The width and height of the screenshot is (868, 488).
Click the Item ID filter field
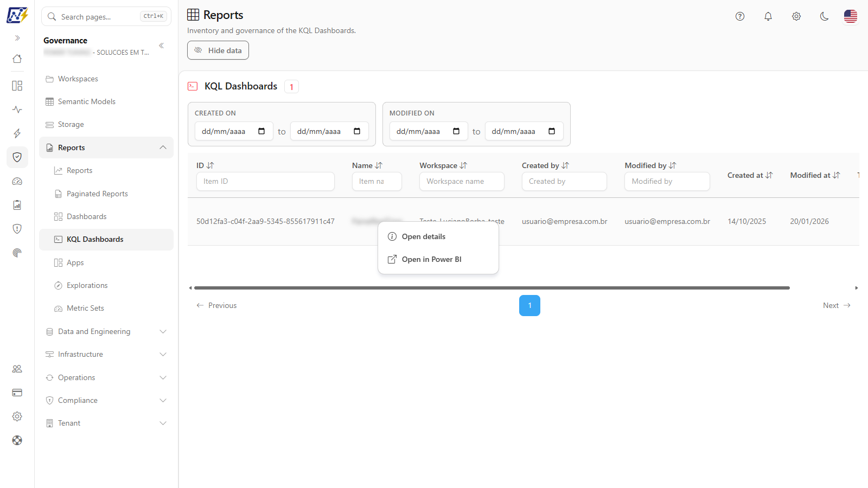coord(265,181)
